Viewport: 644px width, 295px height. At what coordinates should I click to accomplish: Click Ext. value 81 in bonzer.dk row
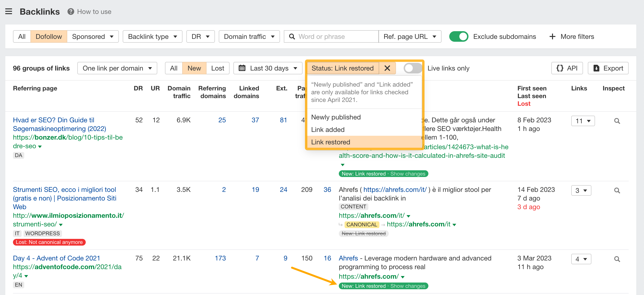283,120
